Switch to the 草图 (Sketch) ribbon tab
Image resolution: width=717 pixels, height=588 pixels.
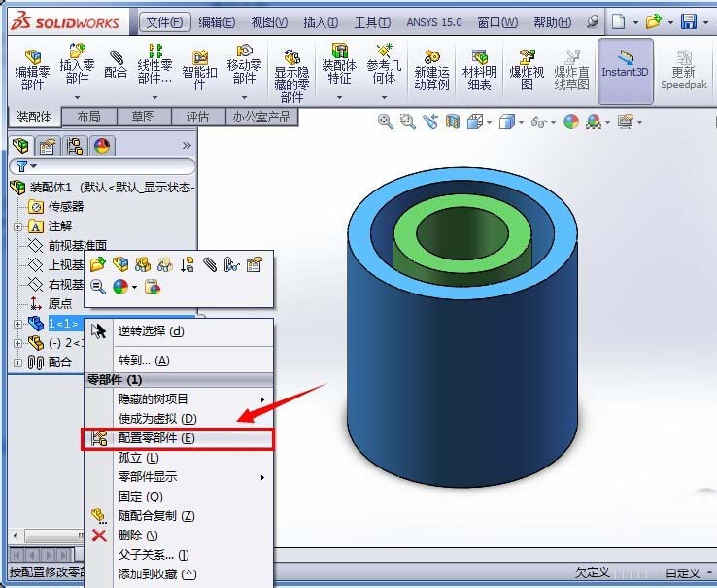[143, 117]
